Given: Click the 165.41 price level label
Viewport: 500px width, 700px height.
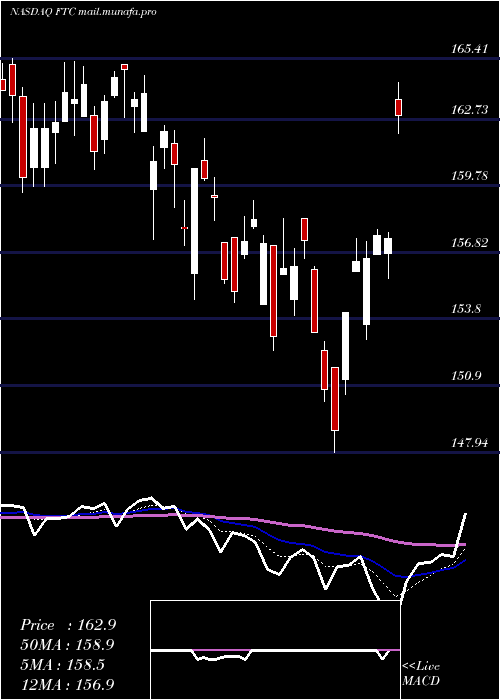Looking at the screenshot, I should click(x=469, y=49).
